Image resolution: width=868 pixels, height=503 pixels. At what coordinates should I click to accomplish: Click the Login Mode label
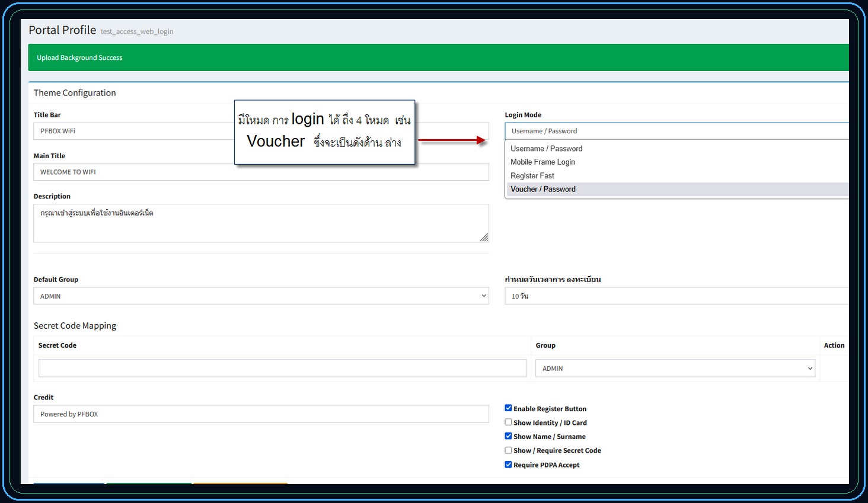523,115
